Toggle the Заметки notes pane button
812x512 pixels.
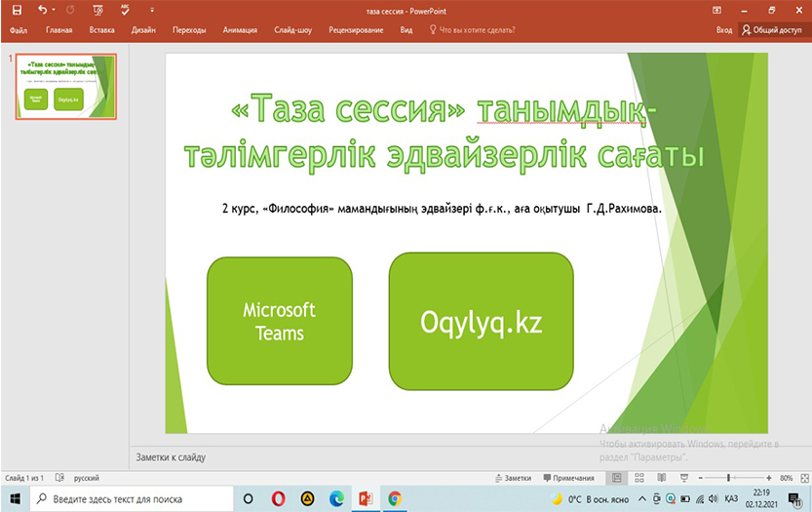click(513, 478)
